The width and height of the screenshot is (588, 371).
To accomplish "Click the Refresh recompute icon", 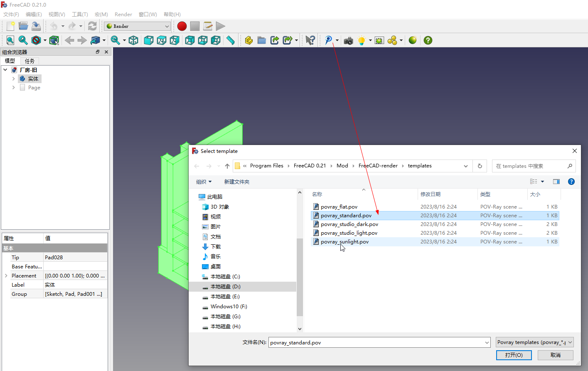I will click(92, 26).
